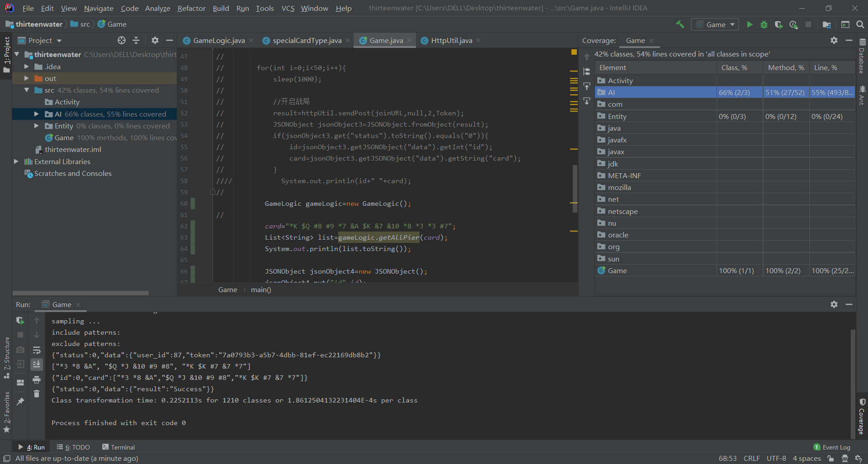868x464 pixels.
Task: Hide the Project tool window
Action: [x=170, y=40]
